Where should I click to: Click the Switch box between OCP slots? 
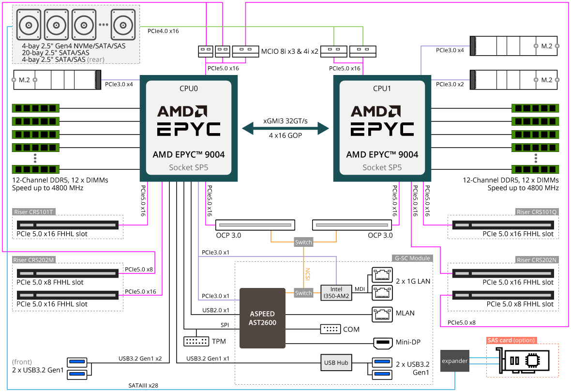(x=303, y=242)
